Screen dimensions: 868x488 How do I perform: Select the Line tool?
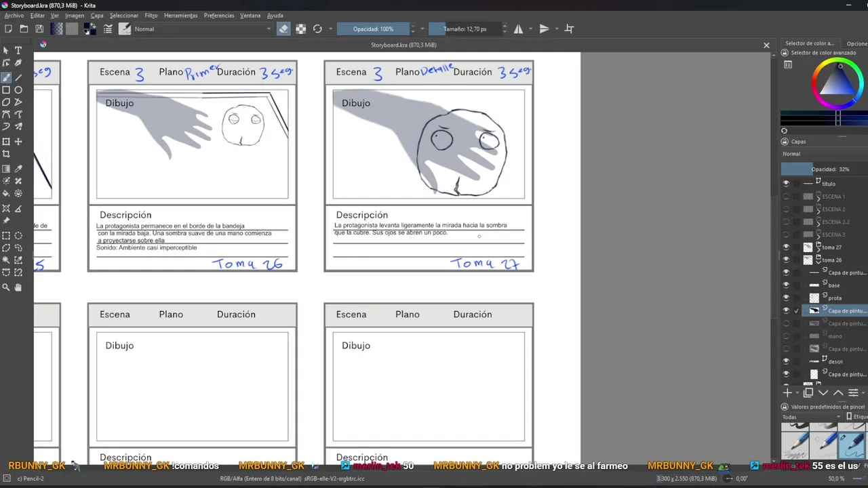(x=18, y=77)
